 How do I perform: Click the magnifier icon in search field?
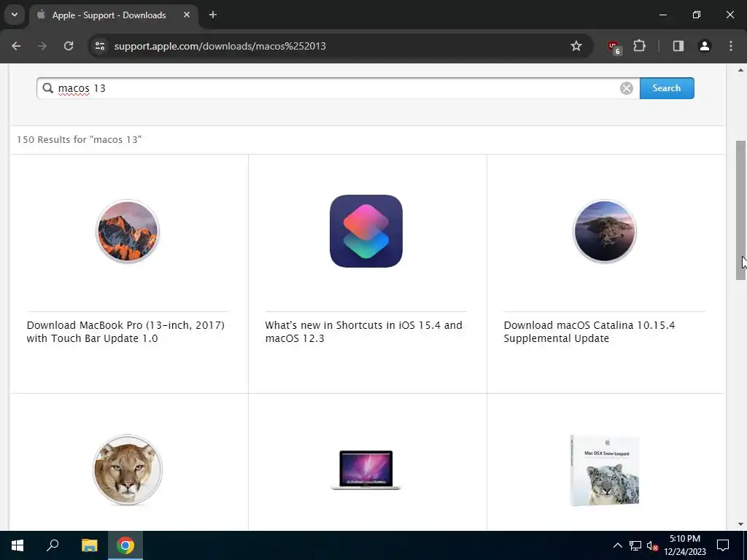click(47, 88)
